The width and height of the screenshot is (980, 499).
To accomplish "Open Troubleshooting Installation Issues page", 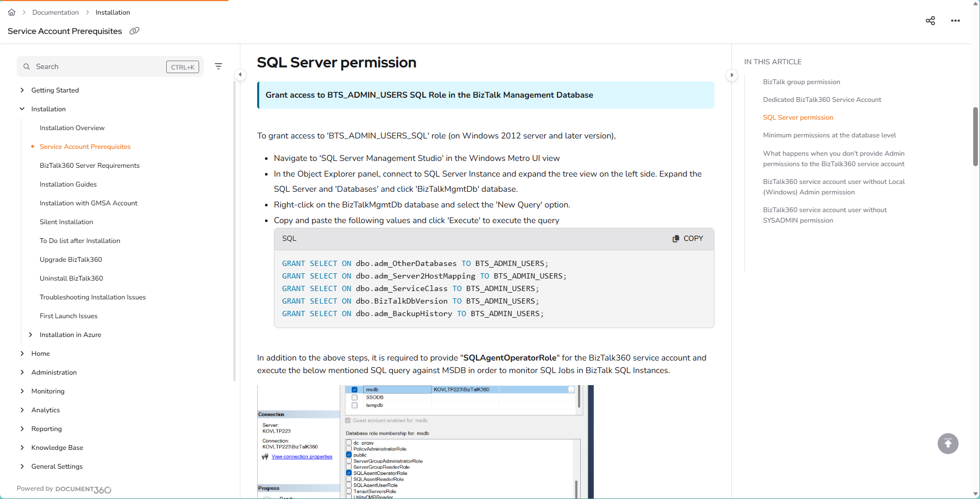I will (93, 297).
